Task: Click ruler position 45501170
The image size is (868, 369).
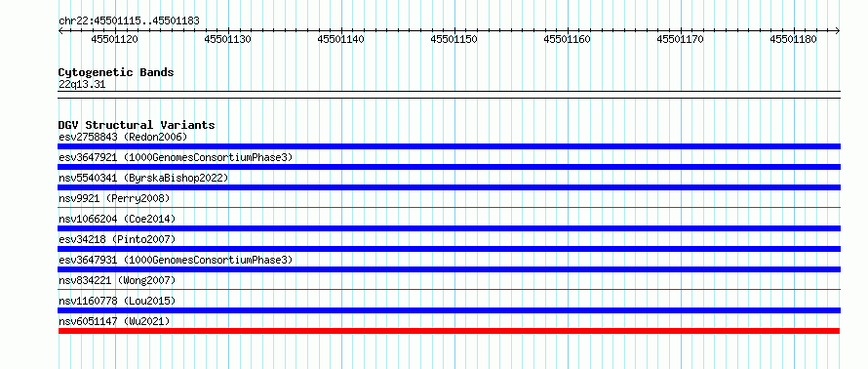Action: point(680,39)
